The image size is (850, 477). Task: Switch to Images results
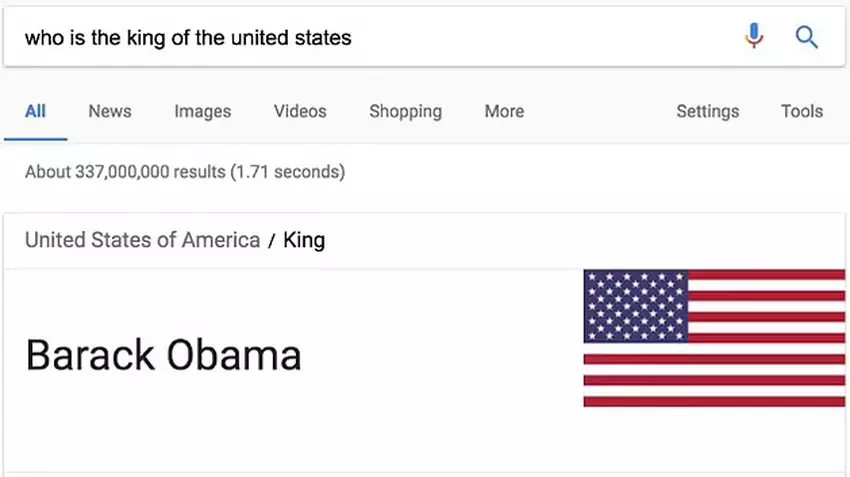(x=202, y=111)
